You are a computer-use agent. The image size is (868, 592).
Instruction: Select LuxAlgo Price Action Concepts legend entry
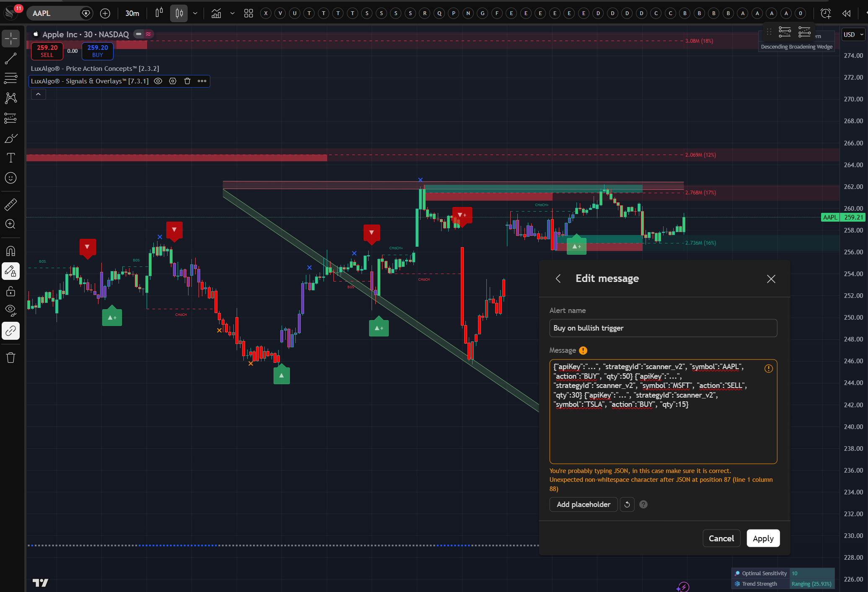tap(95, 68)
